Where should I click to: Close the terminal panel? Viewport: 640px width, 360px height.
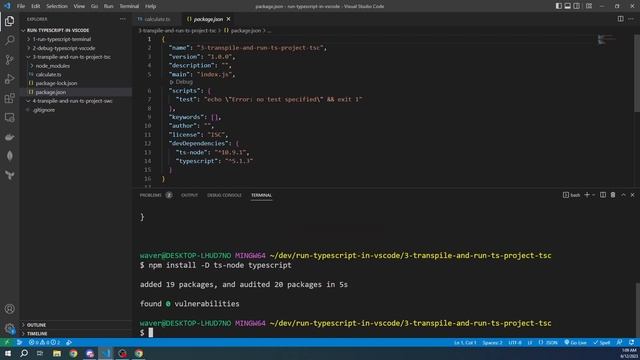pos(633,195)
